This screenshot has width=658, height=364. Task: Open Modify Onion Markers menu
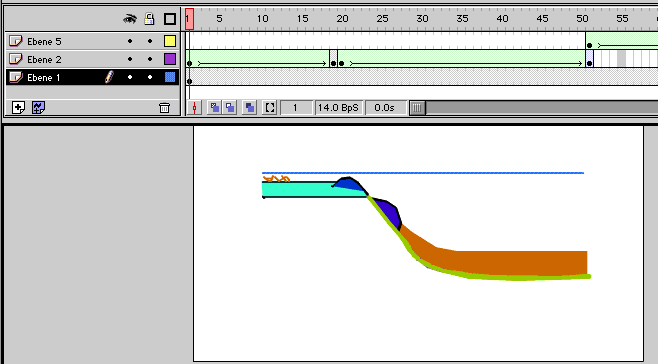270,108
